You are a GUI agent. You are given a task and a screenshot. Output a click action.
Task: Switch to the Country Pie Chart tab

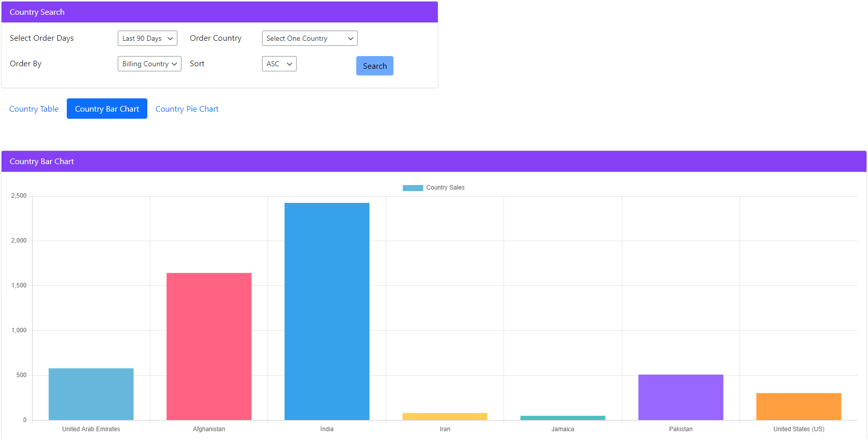187,109
